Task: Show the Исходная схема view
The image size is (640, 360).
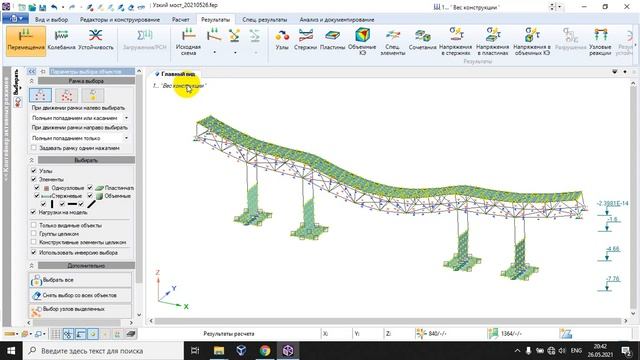Action: 188,42
